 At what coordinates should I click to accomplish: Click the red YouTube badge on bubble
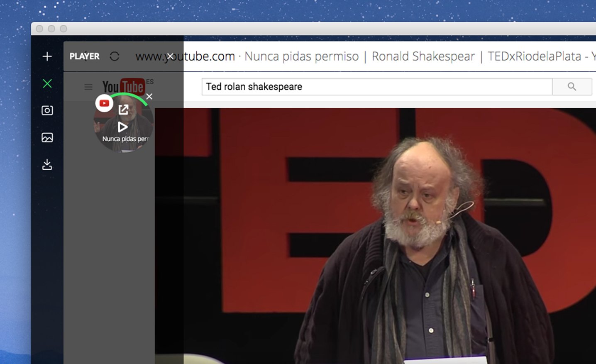(x=104, y=103)
